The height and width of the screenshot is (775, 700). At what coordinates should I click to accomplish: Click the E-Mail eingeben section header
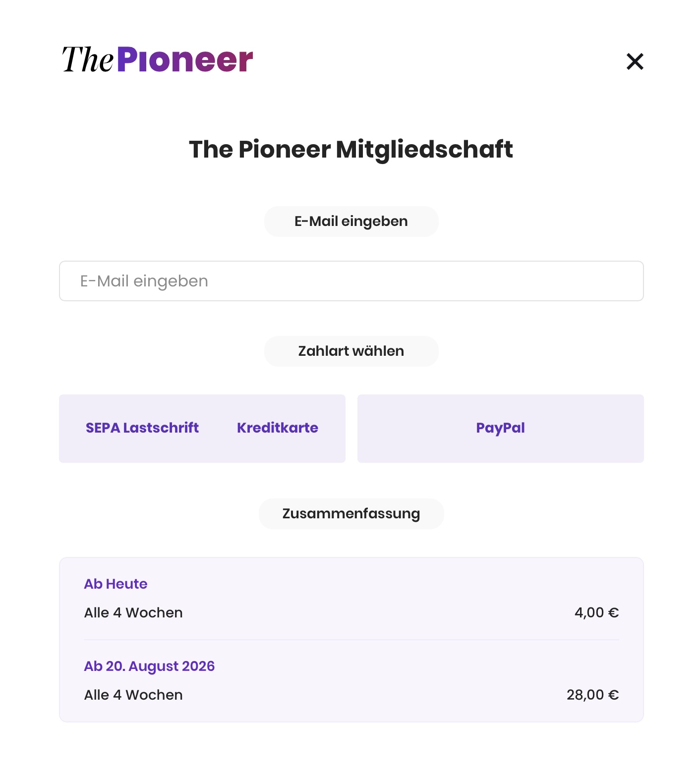[351, 221]
